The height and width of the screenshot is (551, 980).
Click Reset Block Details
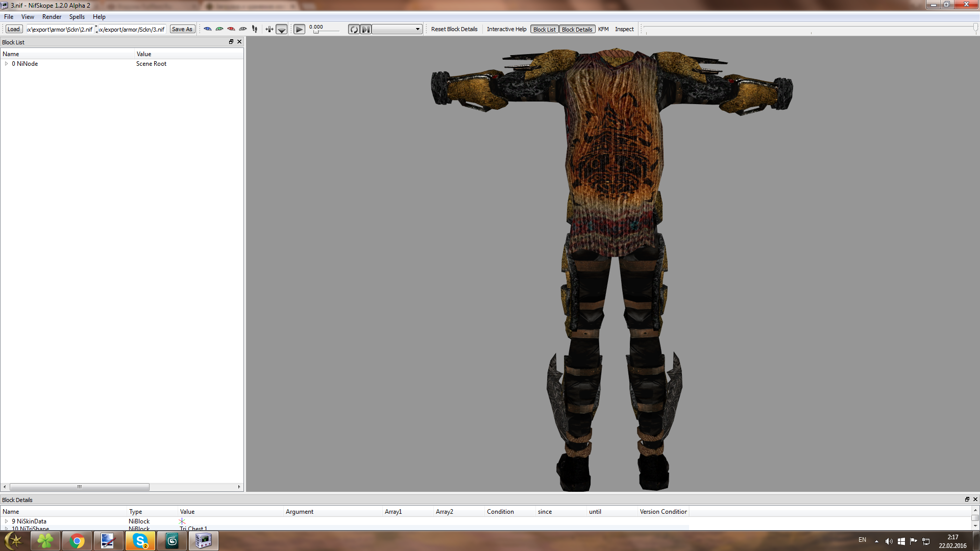pyautogui.click(x=454, y=29)
